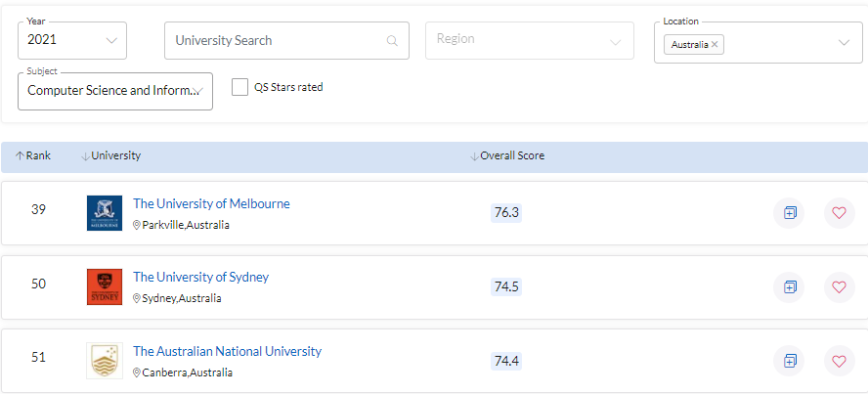Click the QS Stars rated label
This screenshot has width=868, height=394.
click(x=288, y=87)
